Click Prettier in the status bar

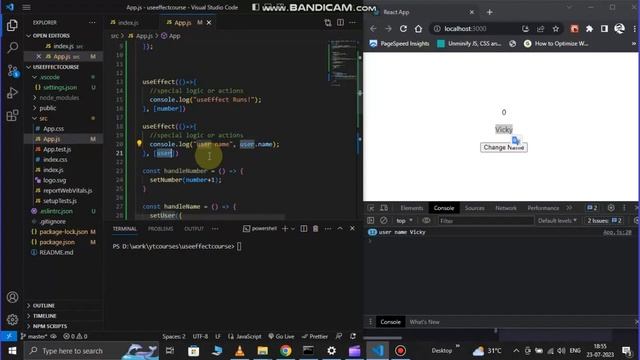pos(315,336)
